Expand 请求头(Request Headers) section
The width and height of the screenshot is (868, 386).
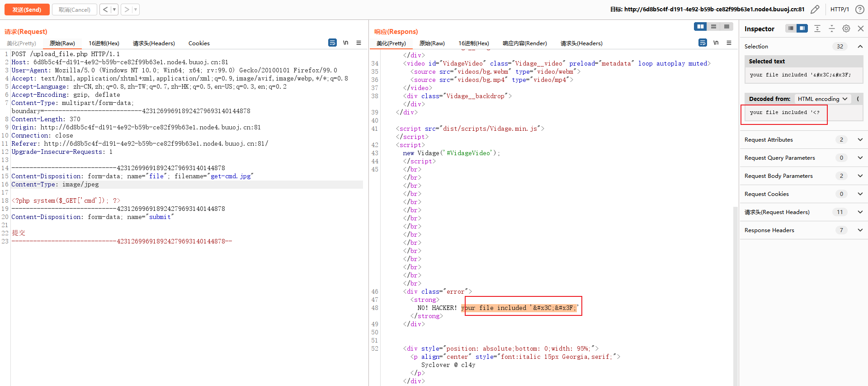pos(860,212)
